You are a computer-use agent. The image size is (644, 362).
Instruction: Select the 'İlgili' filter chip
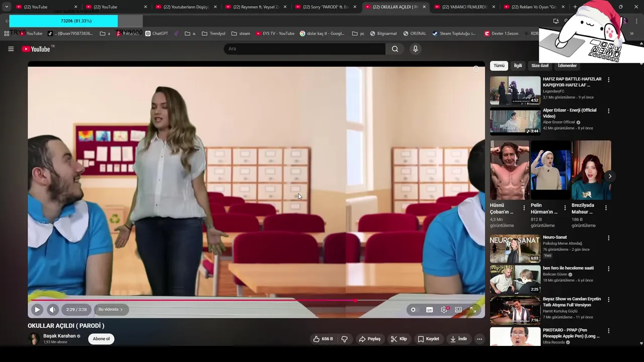tap(518, 66)
